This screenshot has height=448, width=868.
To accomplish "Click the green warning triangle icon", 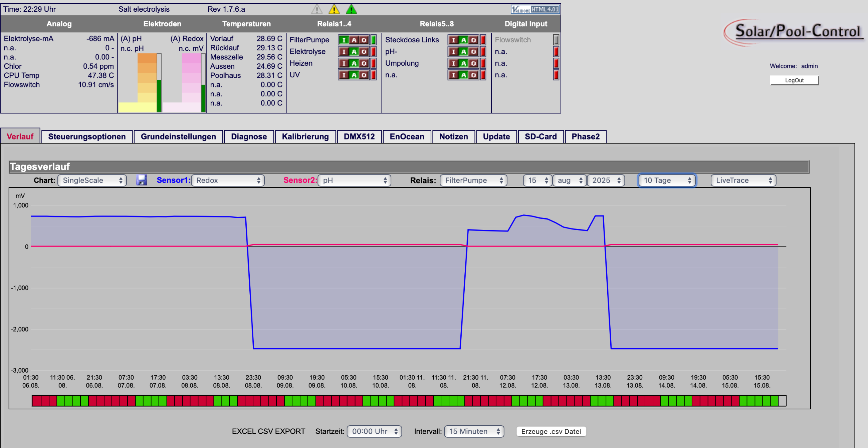I will (351, 9).
